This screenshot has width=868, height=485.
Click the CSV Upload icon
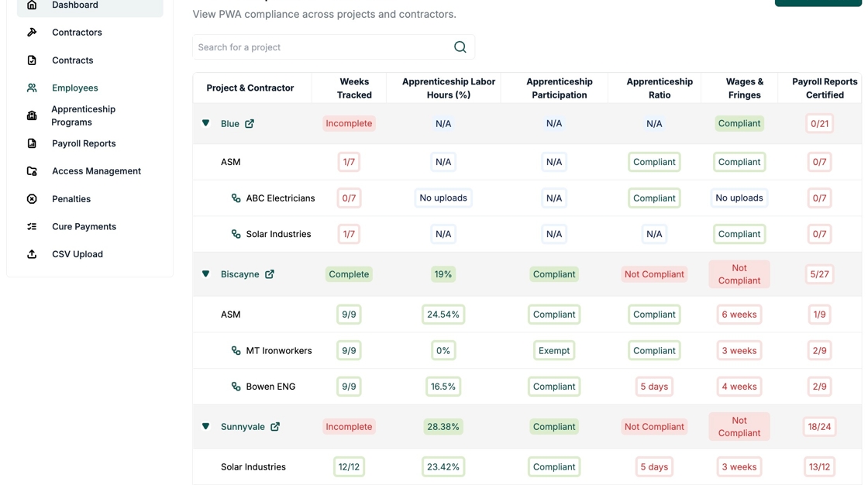tap(32, 254)
